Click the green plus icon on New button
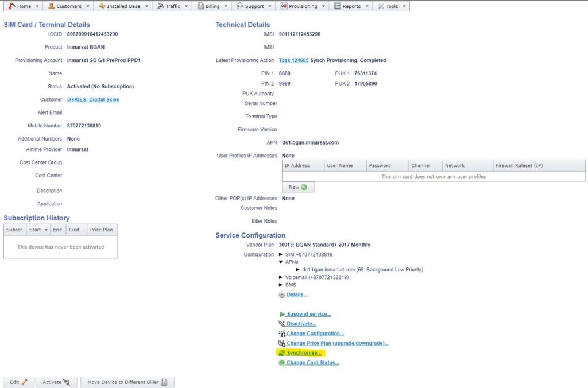The height and width of the screenshot is (388, 588). (x=304, y=187)
